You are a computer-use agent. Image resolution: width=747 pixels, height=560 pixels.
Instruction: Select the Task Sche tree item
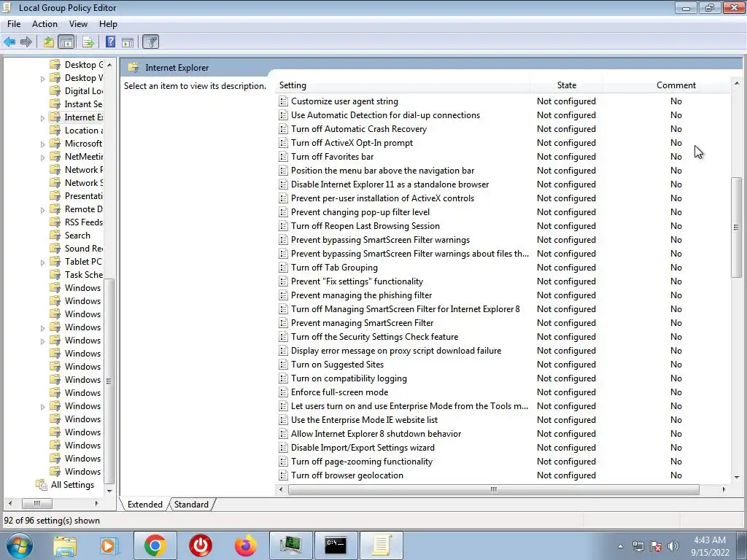[x=83, y=275]
